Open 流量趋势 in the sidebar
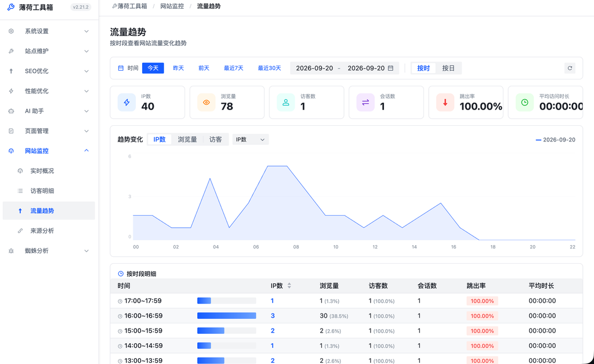594x364 pixels. pyautogui.click(x=49, y=211)
